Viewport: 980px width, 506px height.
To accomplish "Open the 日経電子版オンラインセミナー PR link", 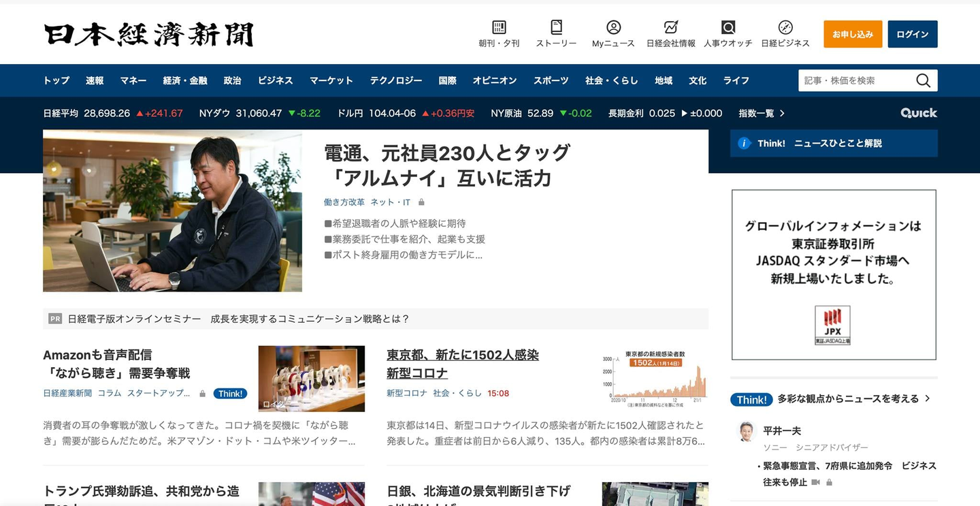I will 239,319.
